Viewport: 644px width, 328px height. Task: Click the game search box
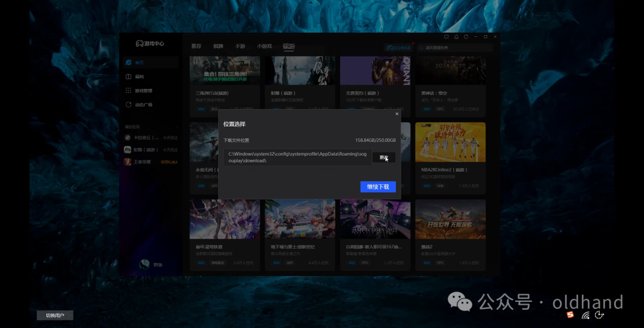click(x=455, y=48)
